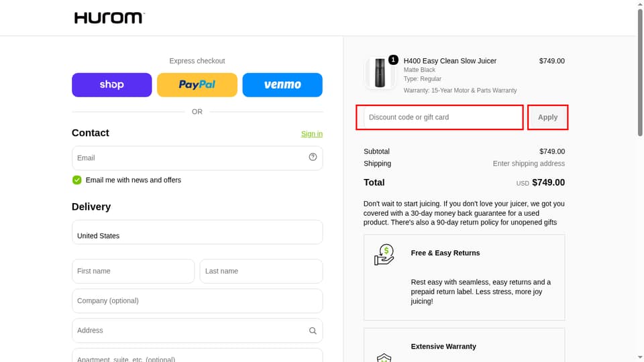Click the Subtotal label
The height and width of the screenshot is (362, 644).
376,152
